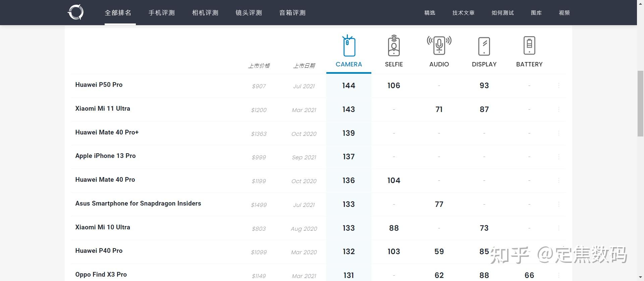Click the CAMERA column label
Screen dimensions: 644x281
(x=349, y=64)
